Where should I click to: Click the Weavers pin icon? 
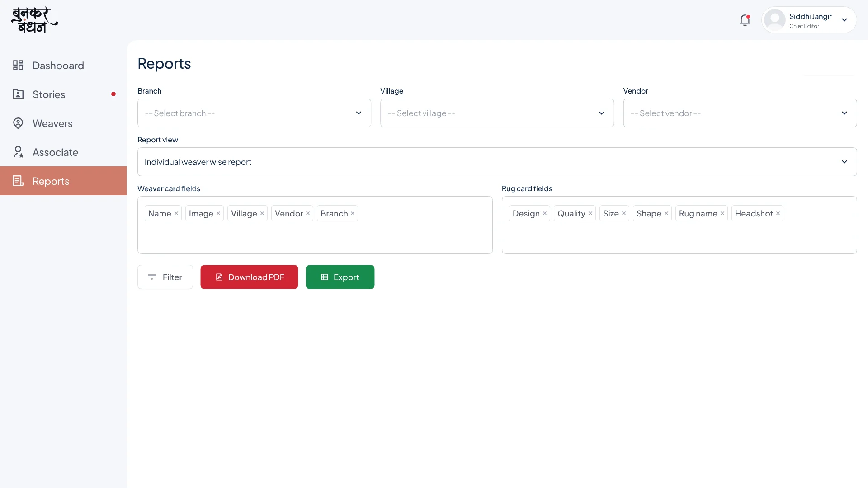click(18, 123)
